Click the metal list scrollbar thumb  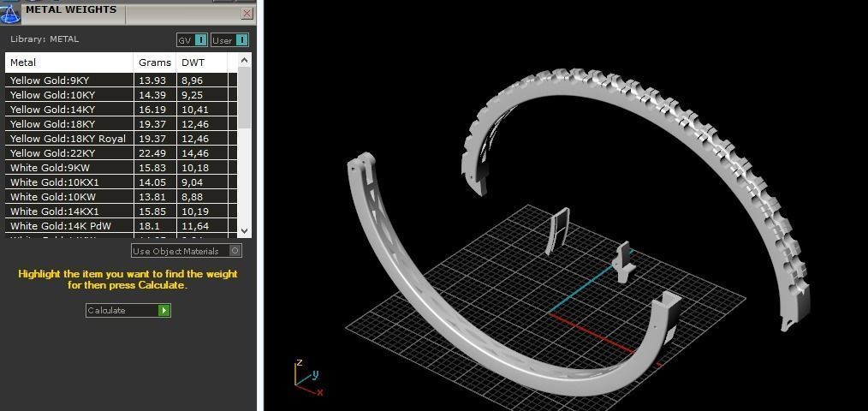245,98
